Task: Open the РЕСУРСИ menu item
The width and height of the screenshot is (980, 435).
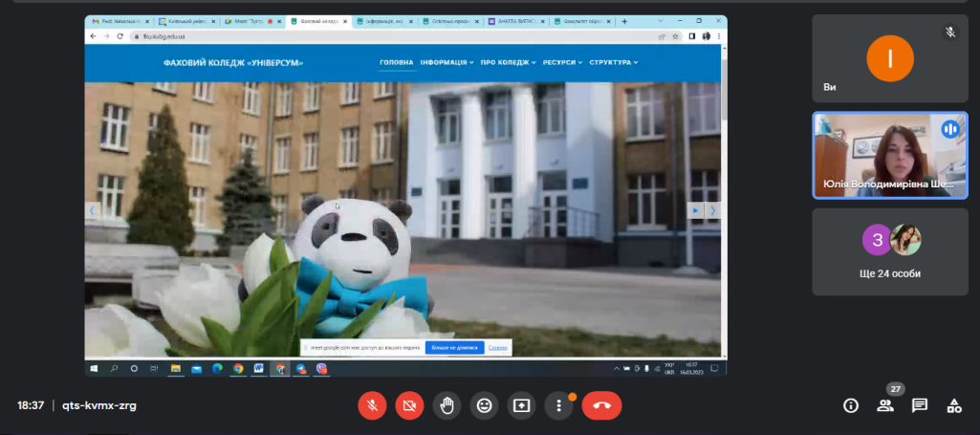Action: (x=561, y=62)
